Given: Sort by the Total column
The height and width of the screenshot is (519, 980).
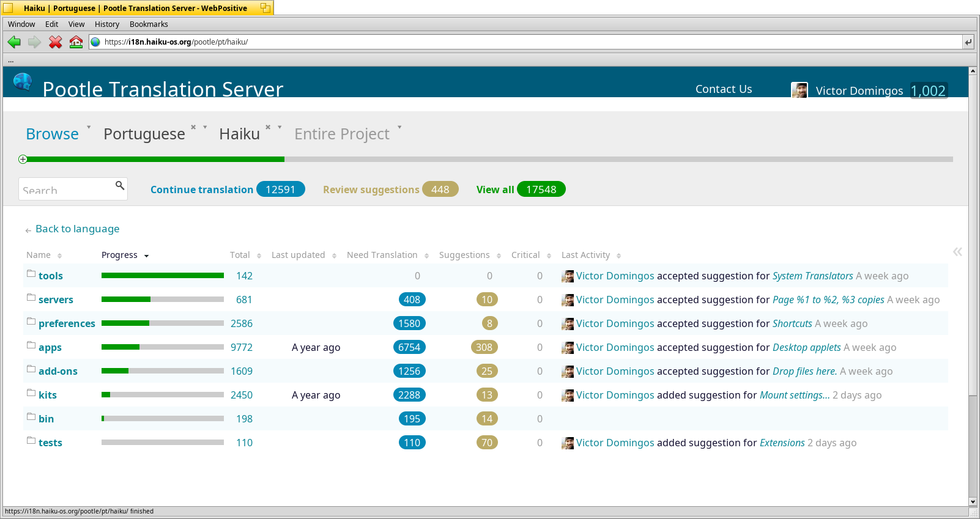Looking at the screenshot, I should pyautogui.click(x=246, y=255).
